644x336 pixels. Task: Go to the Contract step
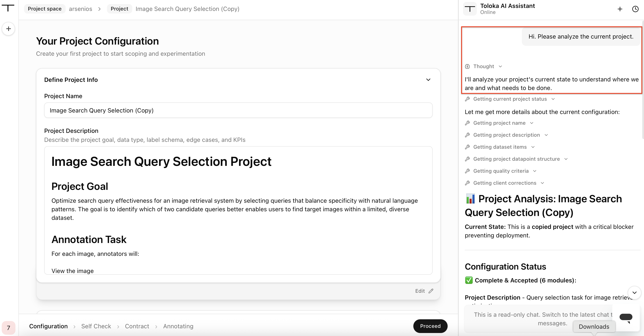[x=137, y=326]
